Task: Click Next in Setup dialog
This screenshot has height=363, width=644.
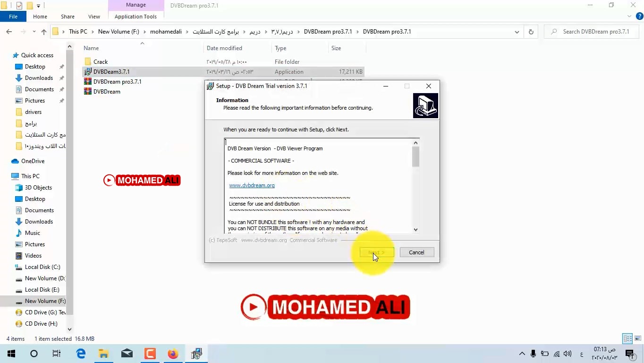Action: pos(377,252)
